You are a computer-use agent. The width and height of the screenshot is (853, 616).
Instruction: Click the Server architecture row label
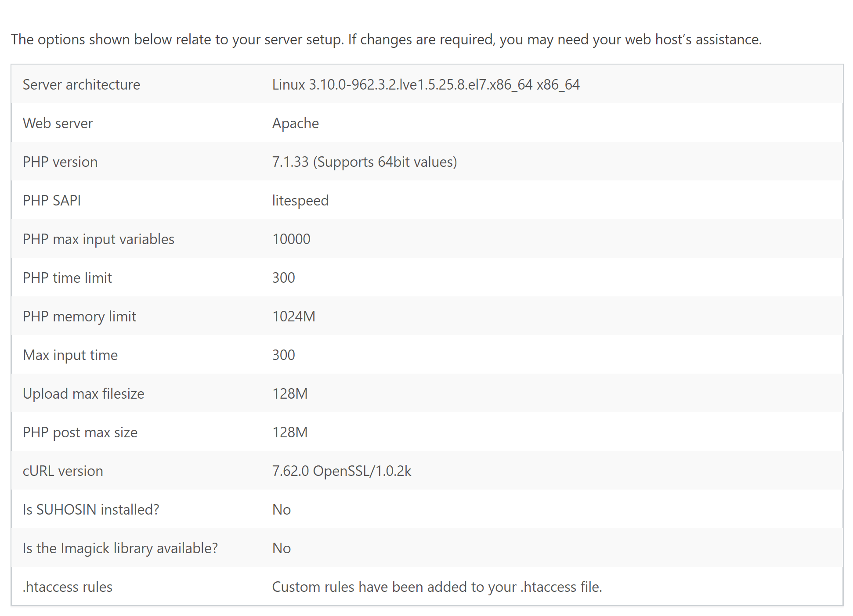tap(81, 84)
